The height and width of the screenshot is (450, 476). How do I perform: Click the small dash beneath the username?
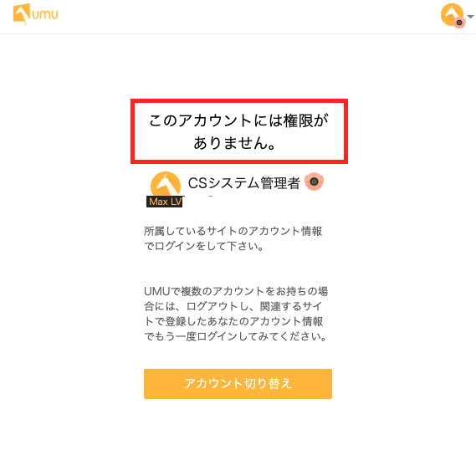tap(211, 197)
